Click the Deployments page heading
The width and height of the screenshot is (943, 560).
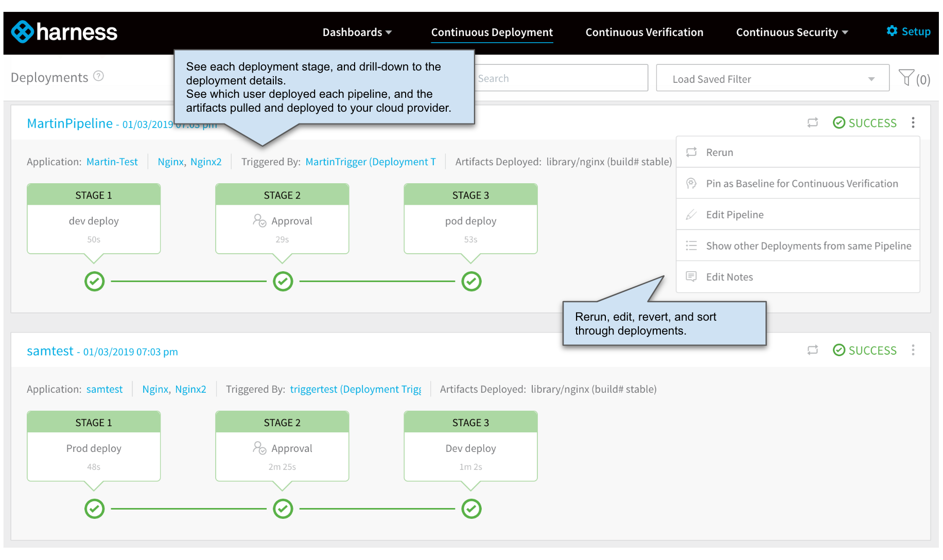49,77
